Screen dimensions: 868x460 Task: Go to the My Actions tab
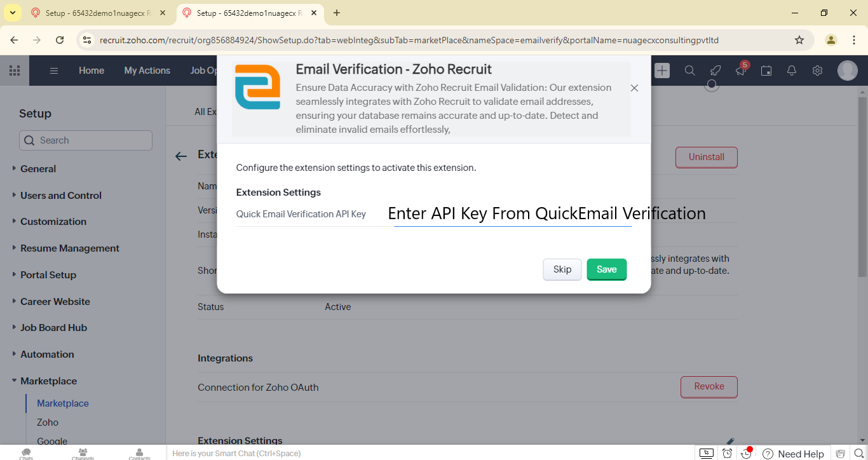[147, 71]
